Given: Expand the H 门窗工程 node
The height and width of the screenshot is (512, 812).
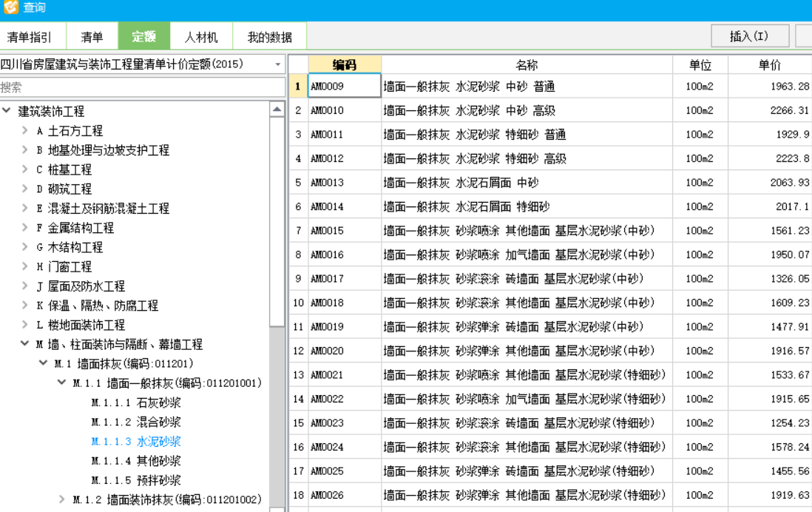Looking at the screenshot, I should tap(24, 266).
